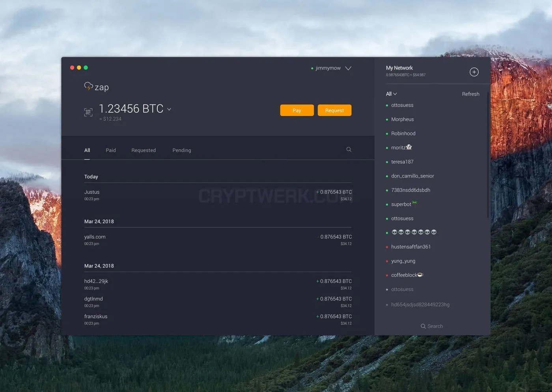Viewport: 552px width, 392px height.
Task: Select the Justus transaction row
Action: pyautogui.click(x=218, y=195)
